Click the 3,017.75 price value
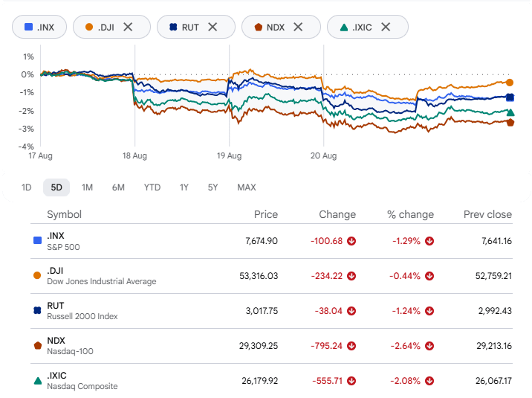 point(262,311)
